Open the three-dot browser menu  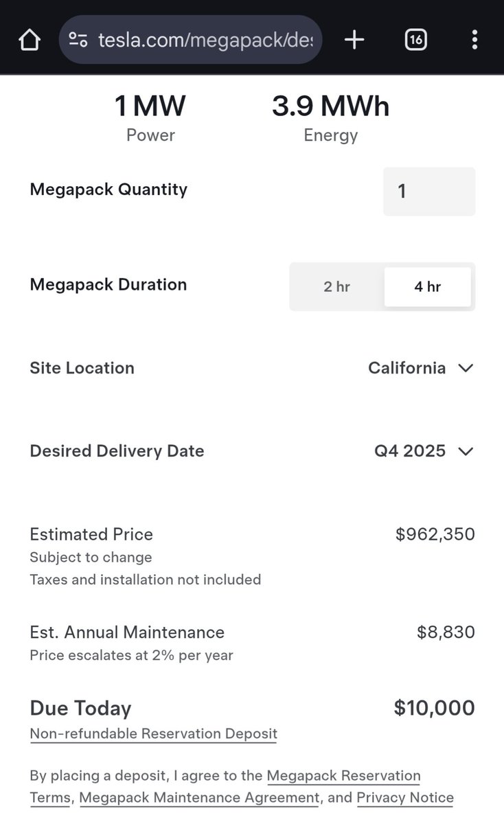coord(474,41)
